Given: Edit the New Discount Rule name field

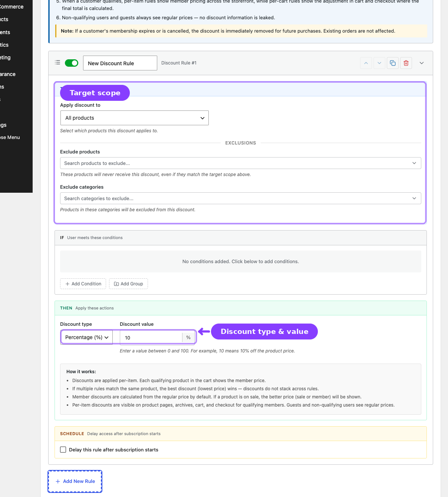Looking at the screenshot, I should [120, 63].
